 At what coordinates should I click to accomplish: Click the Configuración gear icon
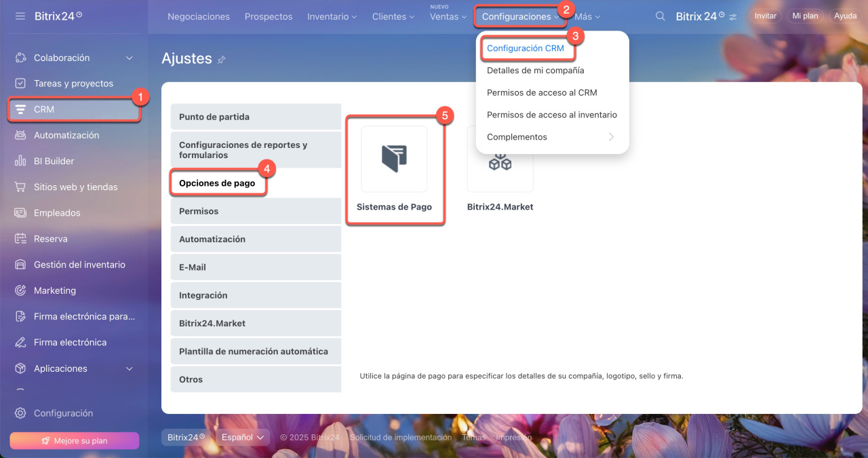click(x=20, y=413)
